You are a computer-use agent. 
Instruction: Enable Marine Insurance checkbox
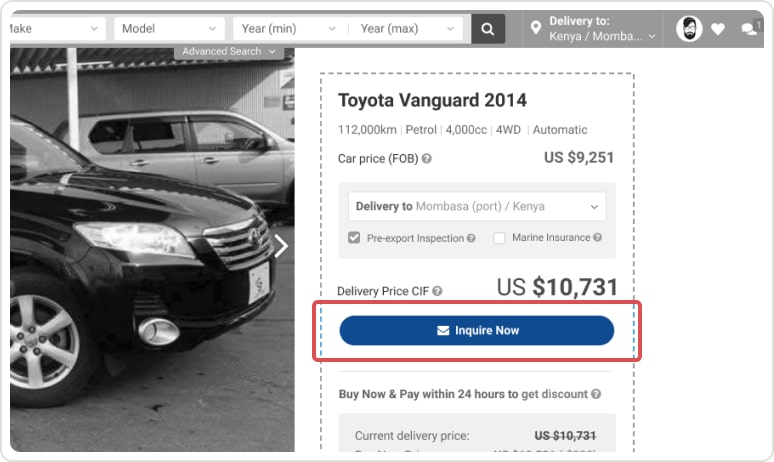coord(500,238)
